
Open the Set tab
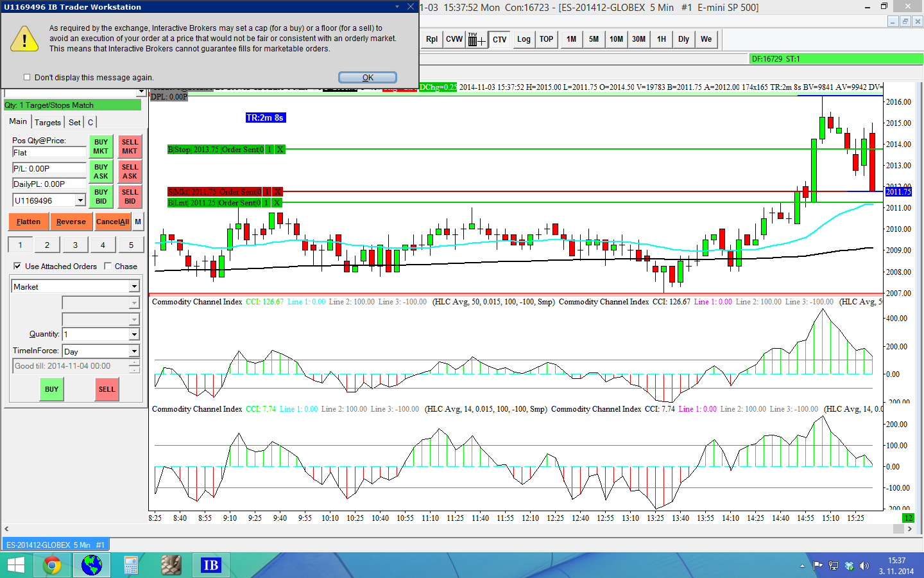[x=74, y=122]
